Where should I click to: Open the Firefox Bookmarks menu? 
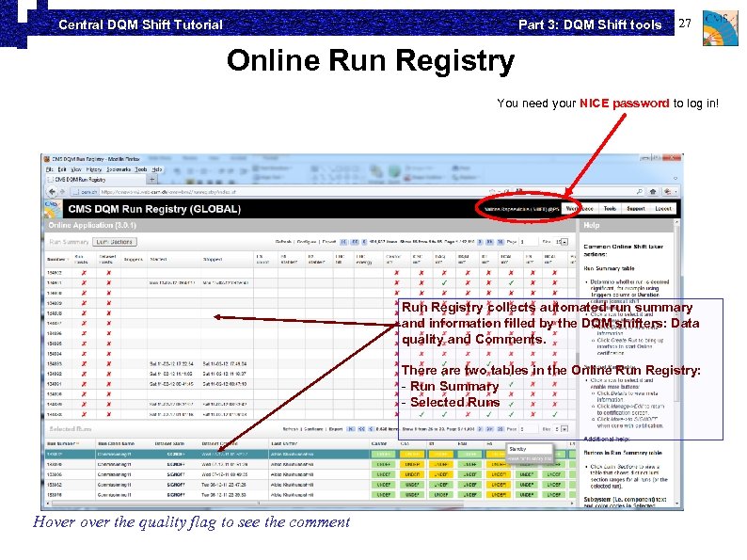point(119,169)
